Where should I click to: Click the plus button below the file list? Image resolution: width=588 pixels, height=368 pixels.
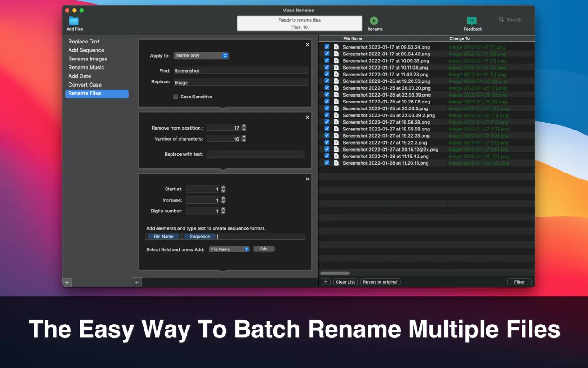326,282
